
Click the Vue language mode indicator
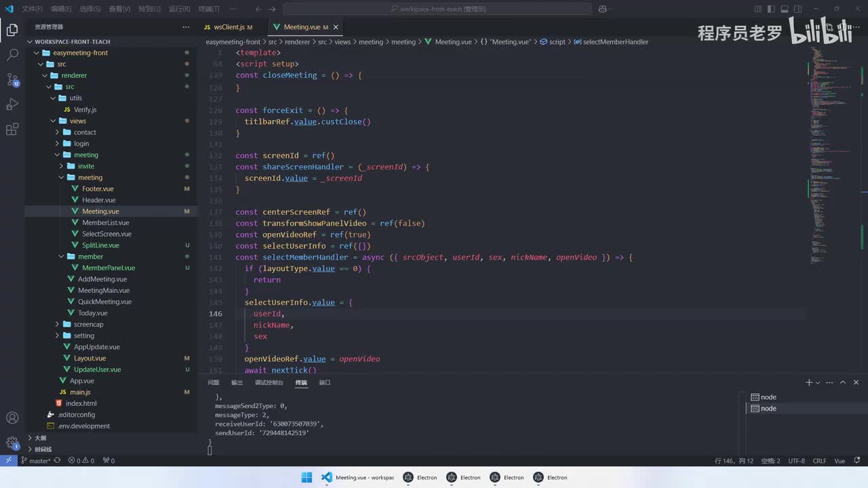[x=840, y=461]
